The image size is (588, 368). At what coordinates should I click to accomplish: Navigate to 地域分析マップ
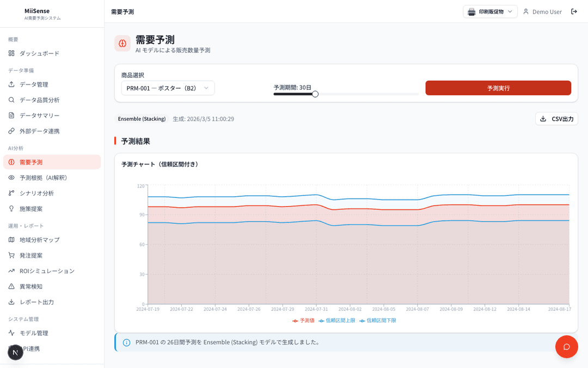[x=52, y=239]
